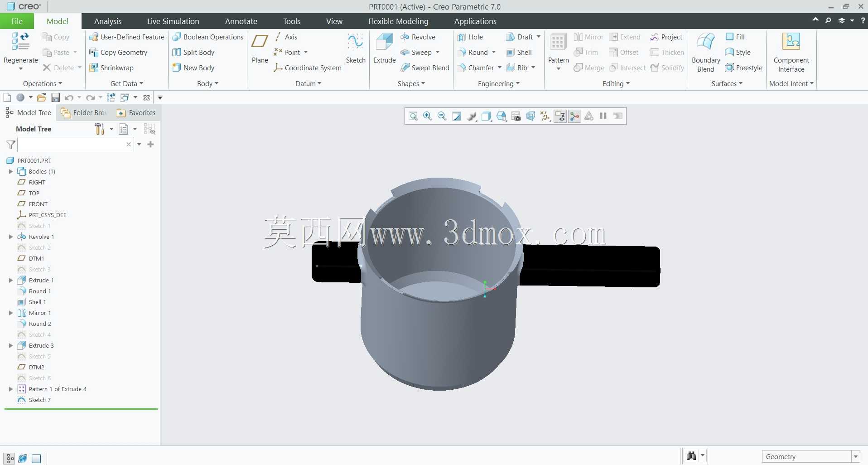Viewport: 868px width, 465px height.
Task: Click Refit view icon in graphics toolbar
Action: tap(413, 116)
